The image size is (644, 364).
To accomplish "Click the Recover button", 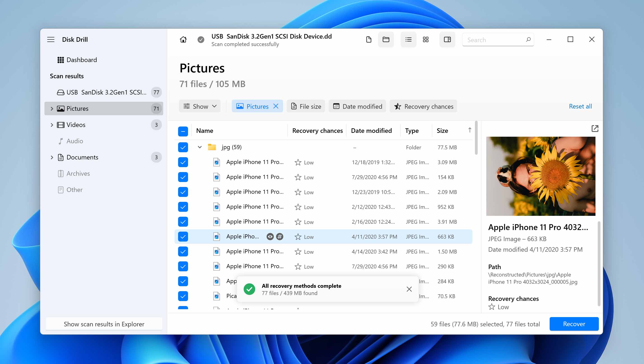I will tap(574, 324).
